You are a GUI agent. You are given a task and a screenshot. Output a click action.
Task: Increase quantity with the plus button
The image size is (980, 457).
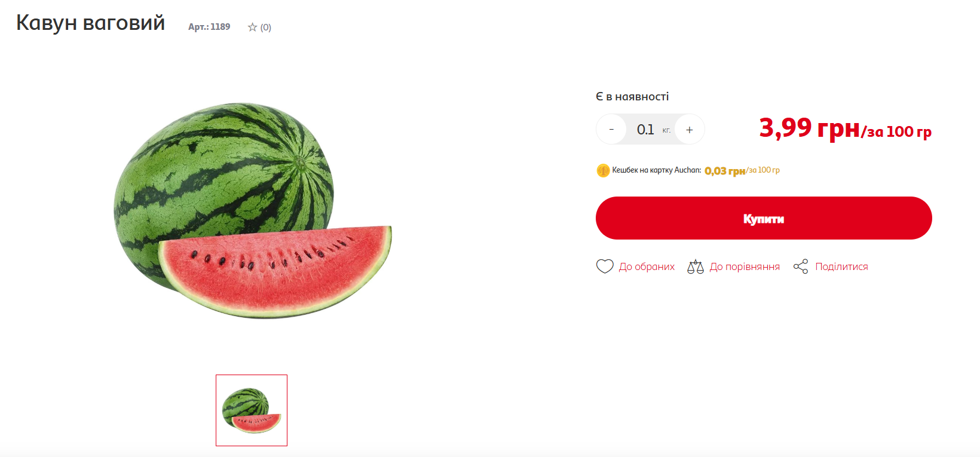pos(690,129)
